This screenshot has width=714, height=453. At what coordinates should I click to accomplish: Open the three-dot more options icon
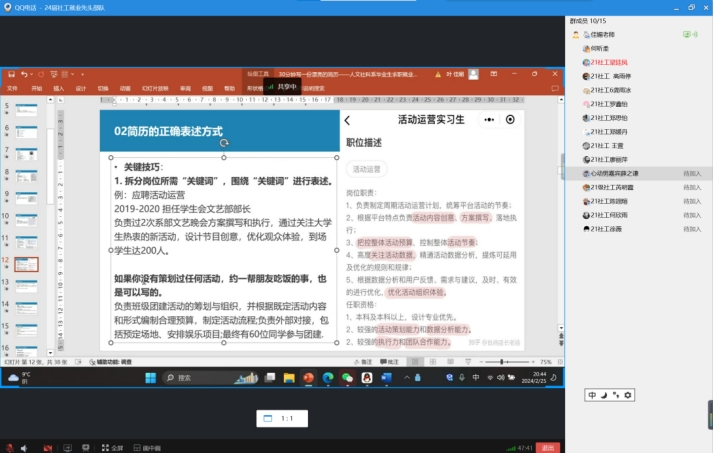[489, 119]
